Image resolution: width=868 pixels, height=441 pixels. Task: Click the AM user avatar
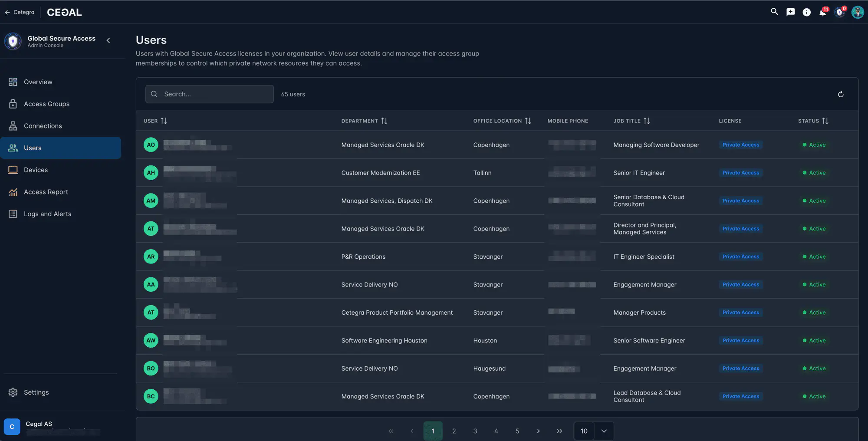pos(151,201)
